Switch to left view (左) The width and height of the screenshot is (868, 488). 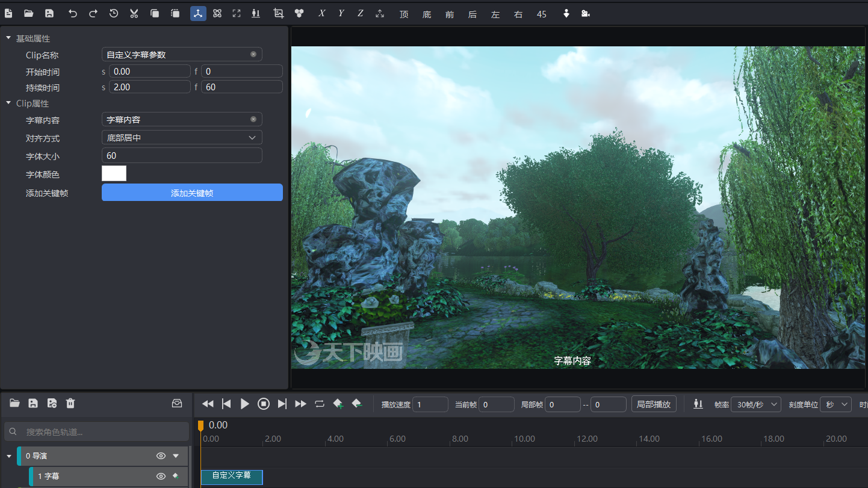click(x=495, y=14)
